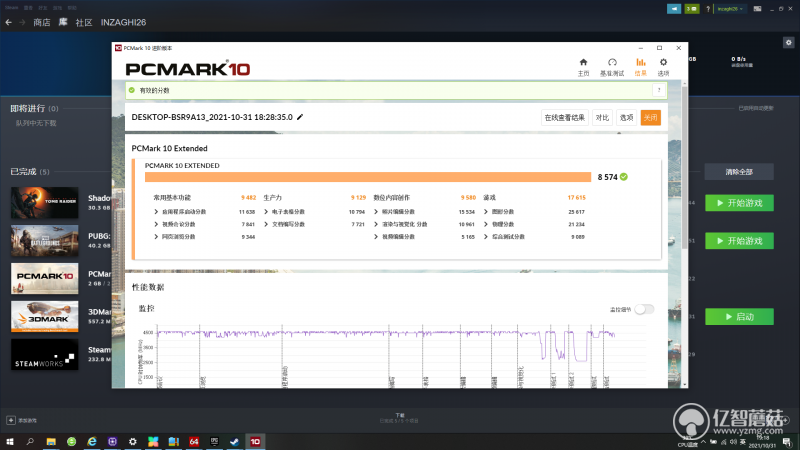Click Play for Shadow of the Tomb Raider
The height and width of the screenshot is (450, 800).
point(739,203)
